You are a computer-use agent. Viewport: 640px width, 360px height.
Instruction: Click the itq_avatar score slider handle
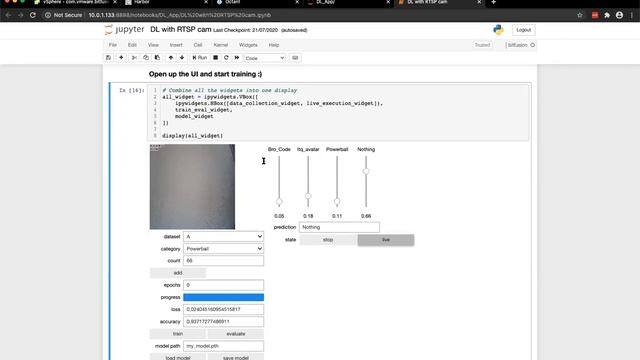pyautogui.click(x=308, y=196)
